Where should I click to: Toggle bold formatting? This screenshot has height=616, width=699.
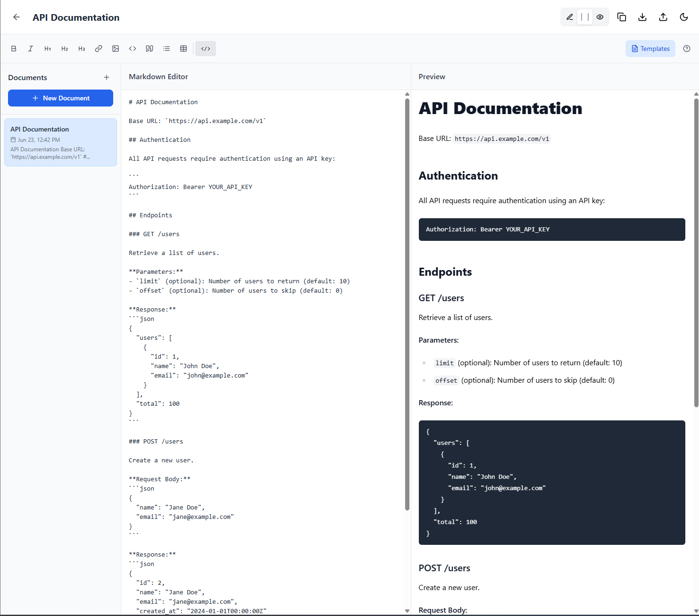[x=14, y=49]
